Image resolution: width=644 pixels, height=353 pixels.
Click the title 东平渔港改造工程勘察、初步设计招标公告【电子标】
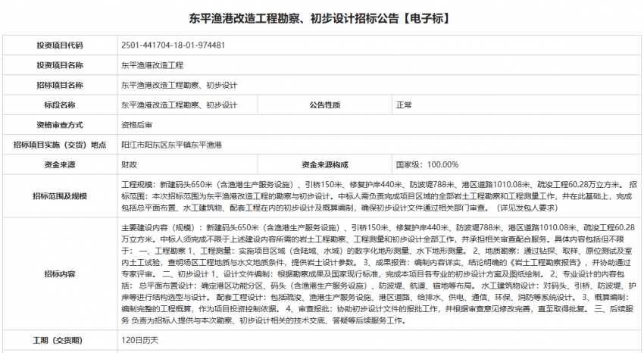(x=320, y=18)
